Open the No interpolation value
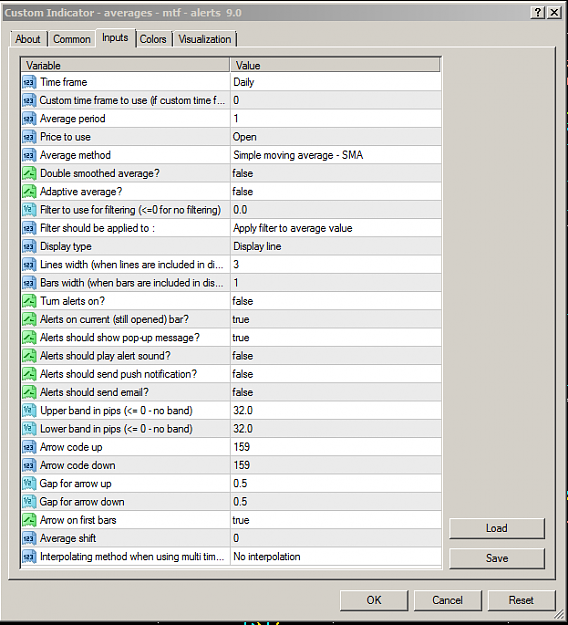This screenshot has height=625, width=568. point(336,557)
